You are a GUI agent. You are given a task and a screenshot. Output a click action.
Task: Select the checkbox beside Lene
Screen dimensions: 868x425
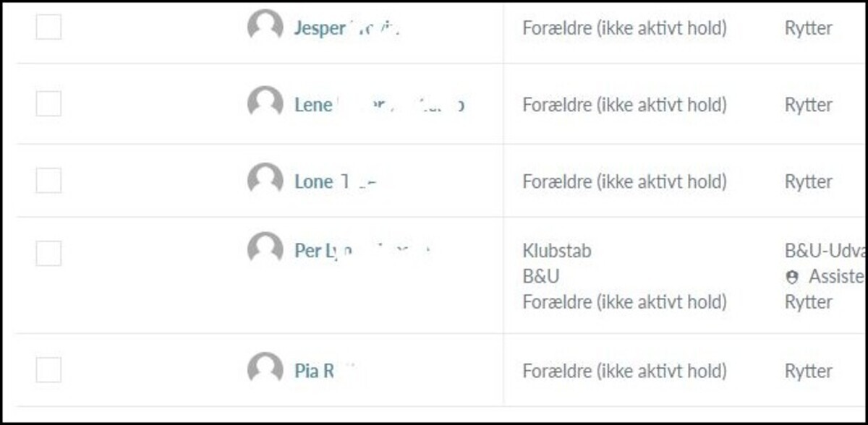[x=48, y=104]
